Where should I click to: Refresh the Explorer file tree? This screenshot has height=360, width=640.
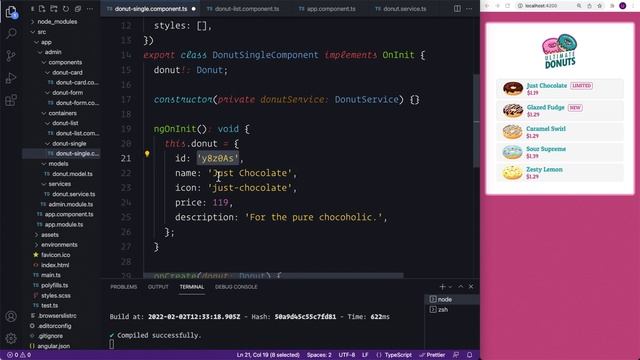[66, 9]
